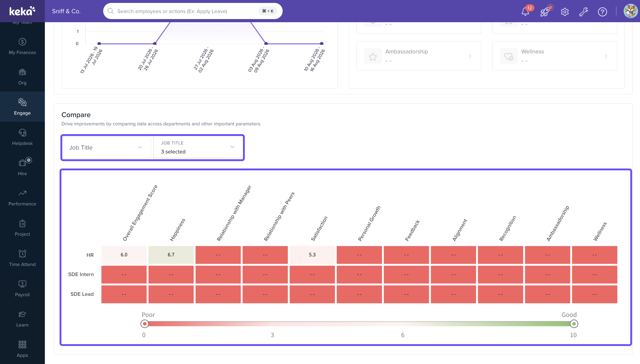
Task: Open the rocket icon in header
Action: tap(545, 11)
